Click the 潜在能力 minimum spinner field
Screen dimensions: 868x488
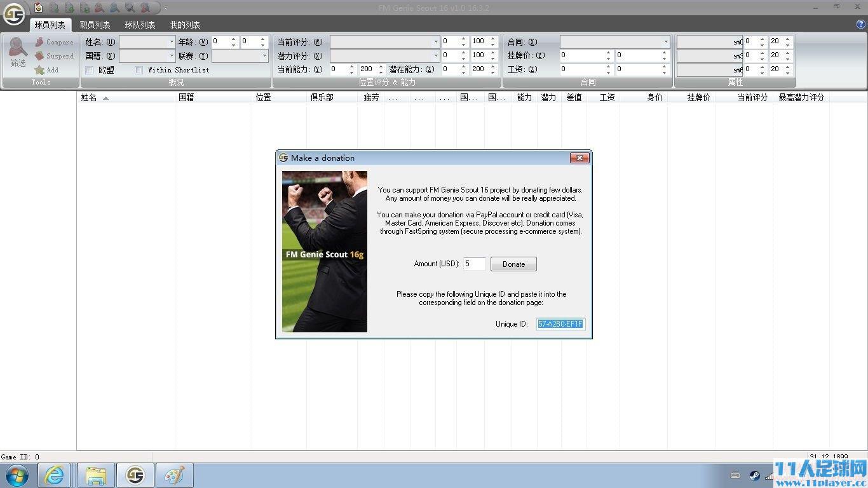454,69
